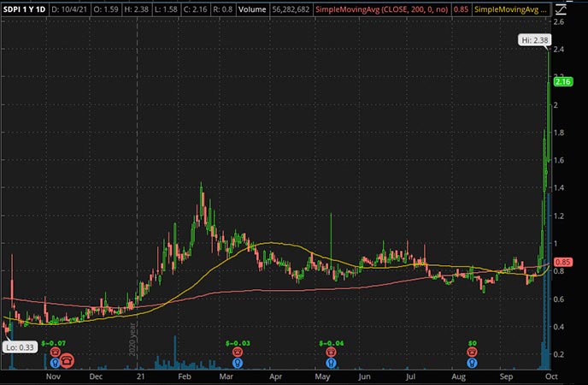Screen dimensions: 588x385
Task: Click the 1.2 price axis label
Action: [558, 216]
